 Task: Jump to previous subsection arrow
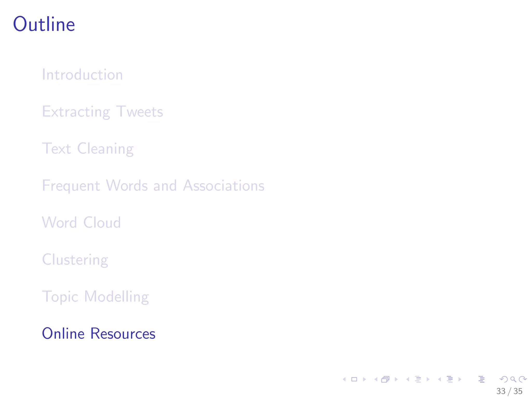[x=408, y=380]
